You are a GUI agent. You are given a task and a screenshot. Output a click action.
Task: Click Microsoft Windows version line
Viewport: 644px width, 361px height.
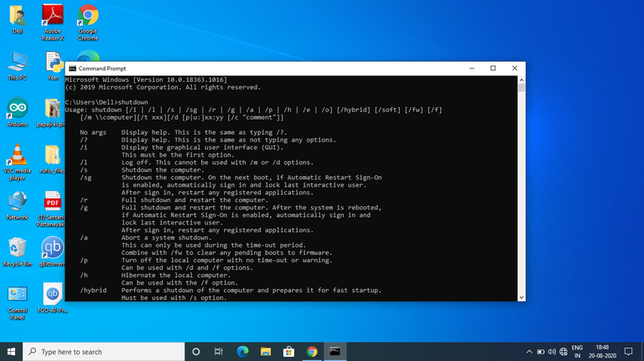[x=146, y=80]
